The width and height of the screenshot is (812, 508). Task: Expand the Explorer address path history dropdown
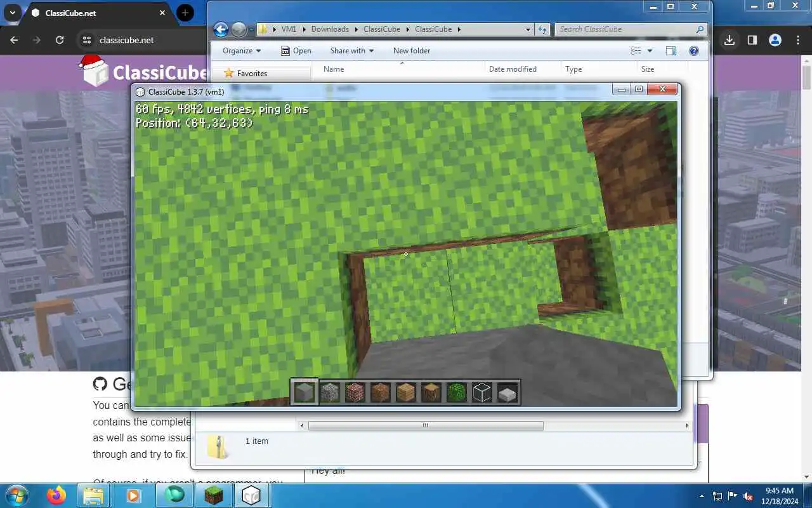pos(528,29)
